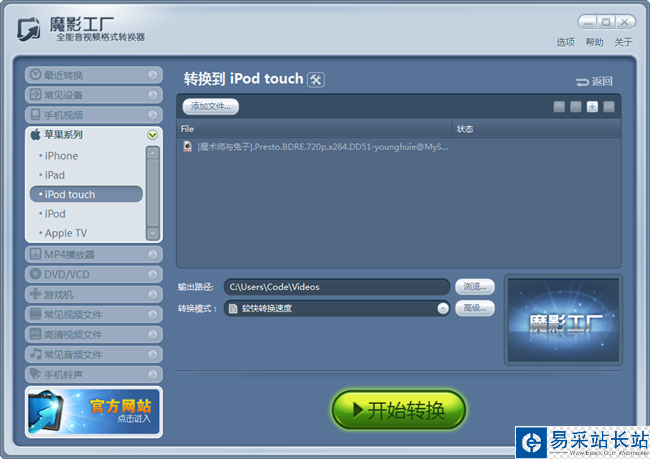Expand the 高清视频文件 category arrow
Image resolution: width=650 pixels, height=459 pixels.
tap(153, 334)
